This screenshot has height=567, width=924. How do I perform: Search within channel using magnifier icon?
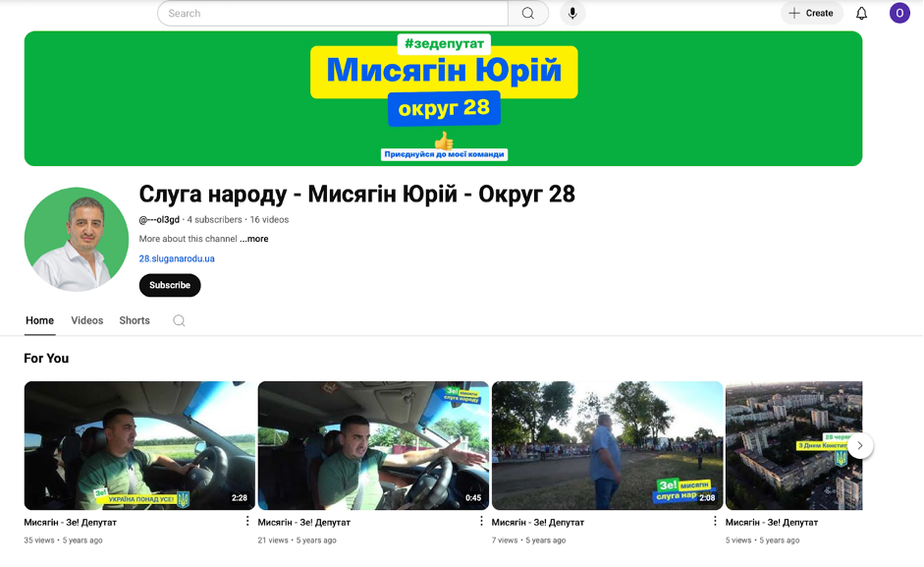(x=179, y=320)
